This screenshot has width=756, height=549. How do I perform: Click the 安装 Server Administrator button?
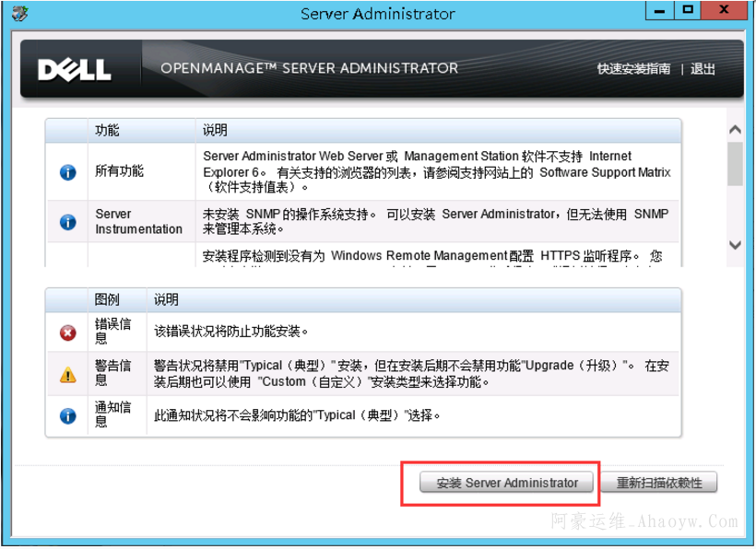(506, 483)
